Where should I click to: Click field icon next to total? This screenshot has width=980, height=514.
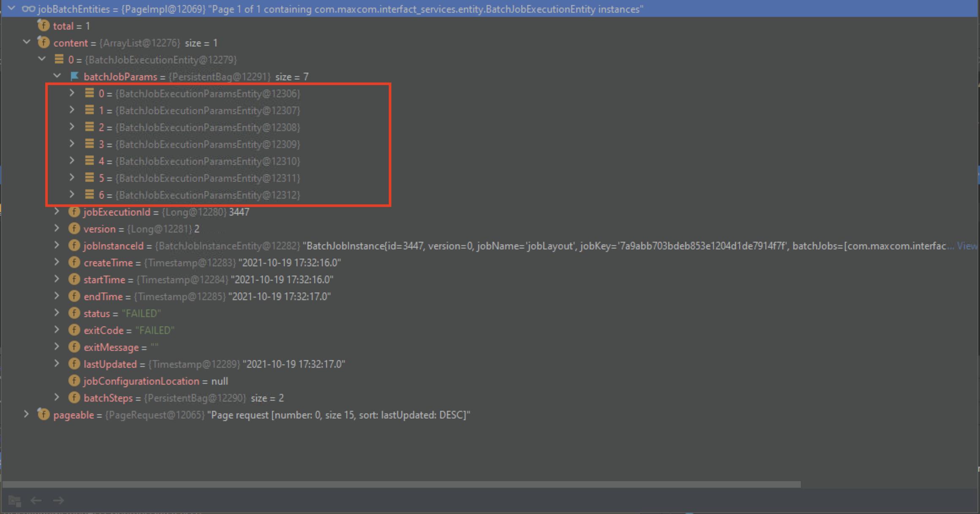point(44,25)
